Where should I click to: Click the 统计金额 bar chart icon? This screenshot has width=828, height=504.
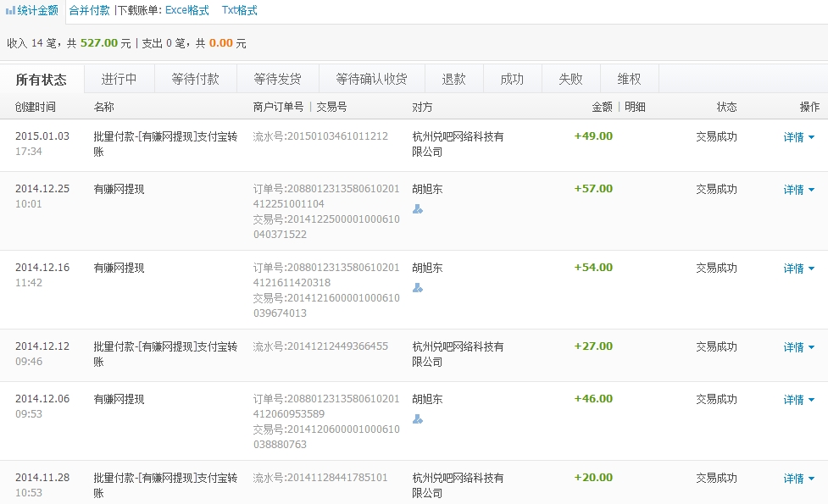click(x=10, y=10)
